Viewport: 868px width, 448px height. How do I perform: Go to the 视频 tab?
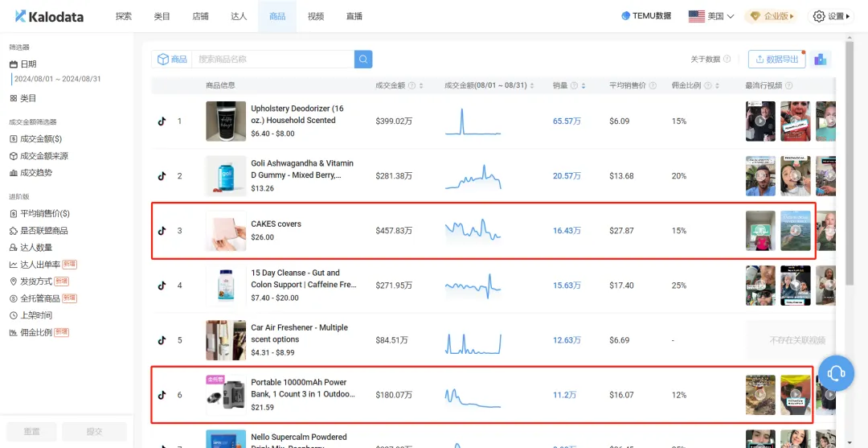click(x=316, y=16)
